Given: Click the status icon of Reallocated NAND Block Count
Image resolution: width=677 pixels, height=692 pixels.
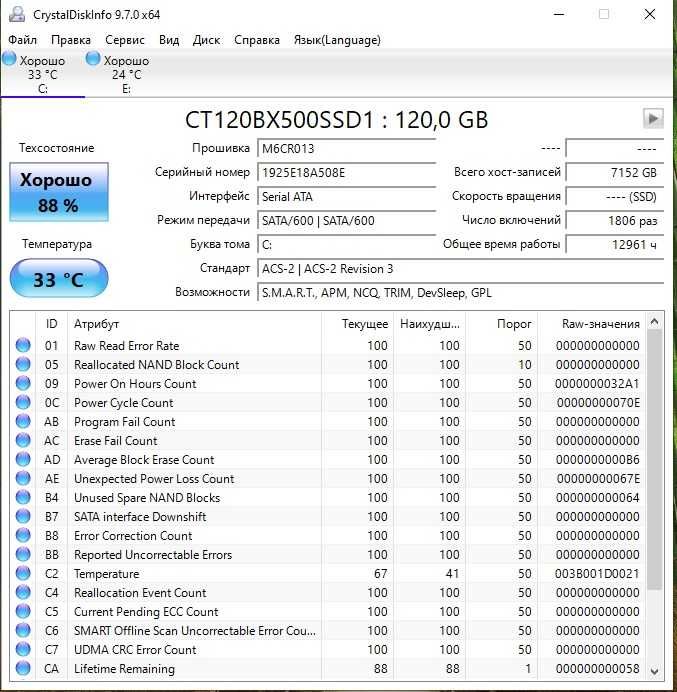Looking at the screenshot, I should (x=23, y=364).
